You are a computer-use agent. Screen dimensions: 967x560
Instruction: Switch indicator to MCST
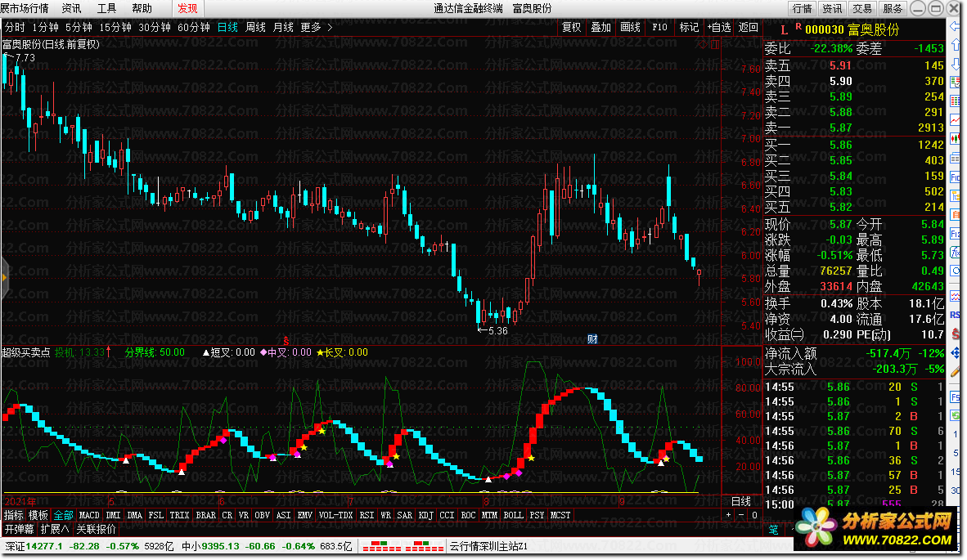coord(560,515)
